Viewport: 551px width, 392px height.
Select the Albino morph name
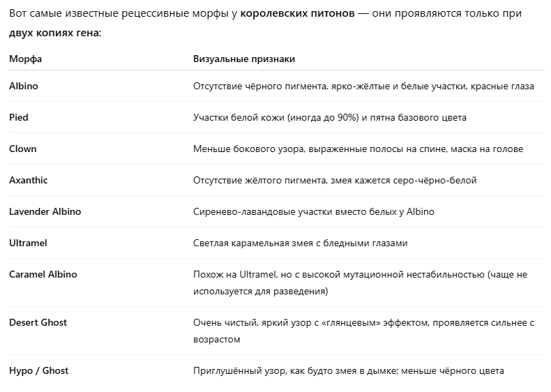point(24,86)
